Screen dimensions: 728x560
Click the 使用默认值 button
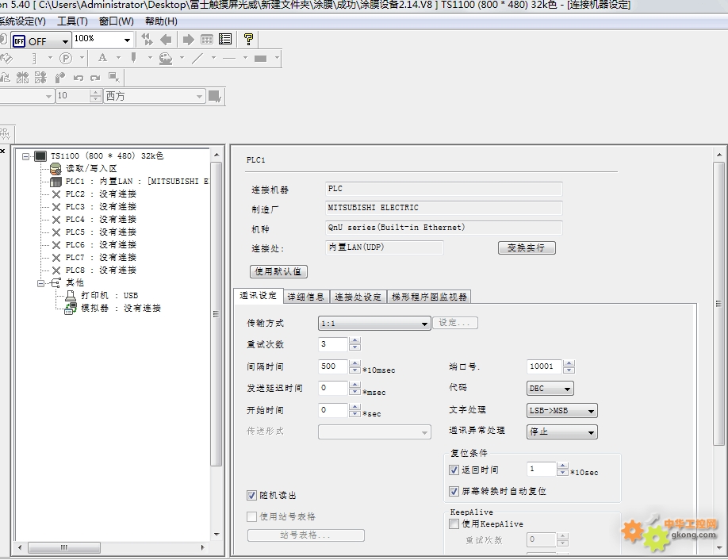[278, 271]
